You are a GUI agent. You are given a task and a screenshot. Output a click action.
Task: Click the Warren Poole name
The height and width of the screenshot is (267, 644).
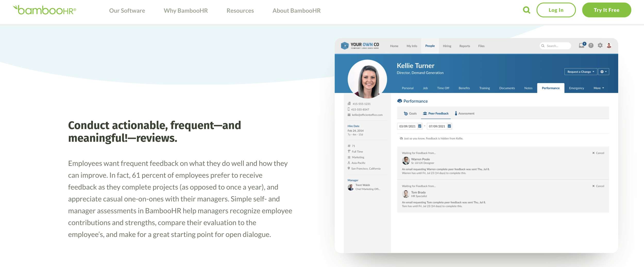pos(420,159)
